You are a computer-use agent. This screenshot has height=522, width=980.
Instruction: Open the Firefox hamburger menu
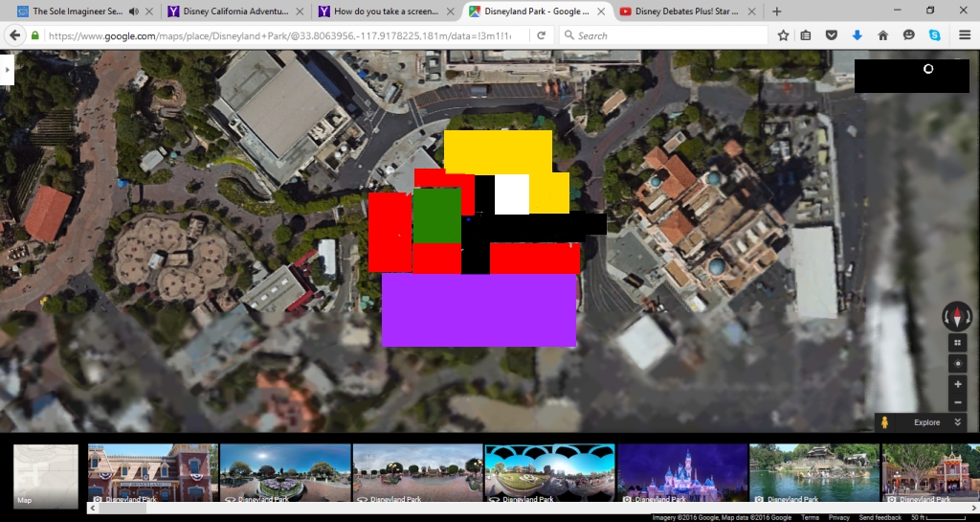coord(965,35)
